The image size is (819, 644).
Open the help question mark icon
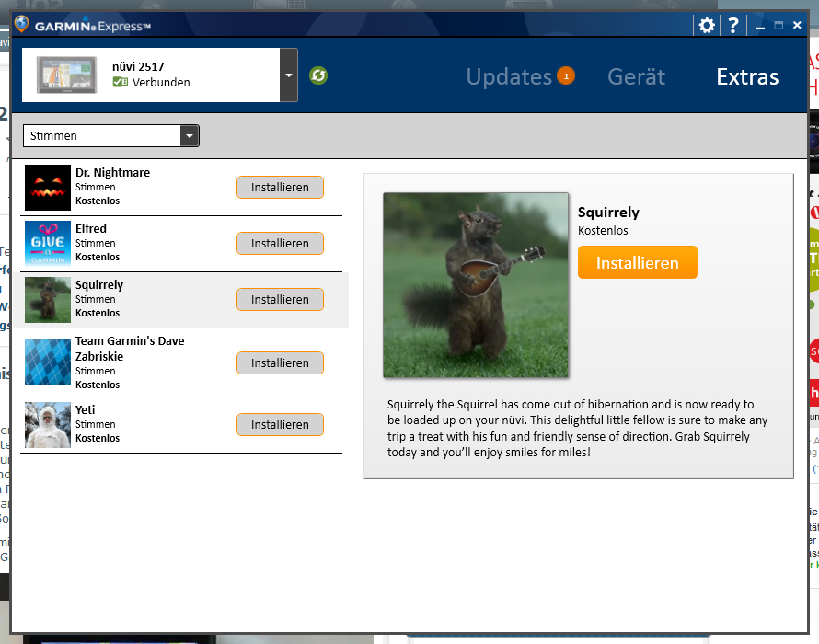click(x=732, y=25)
